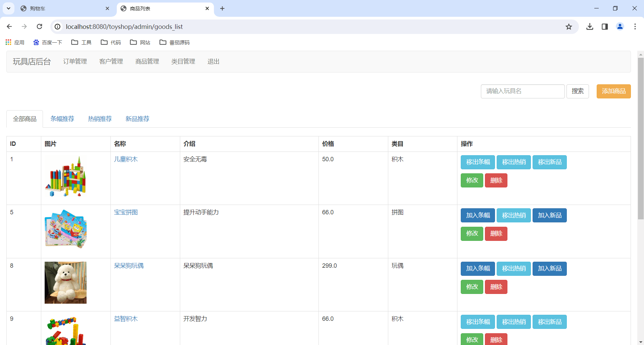
Task: Switch to the 新品推荐 tab
Action: pyautogui.click(x=138, y=119)
